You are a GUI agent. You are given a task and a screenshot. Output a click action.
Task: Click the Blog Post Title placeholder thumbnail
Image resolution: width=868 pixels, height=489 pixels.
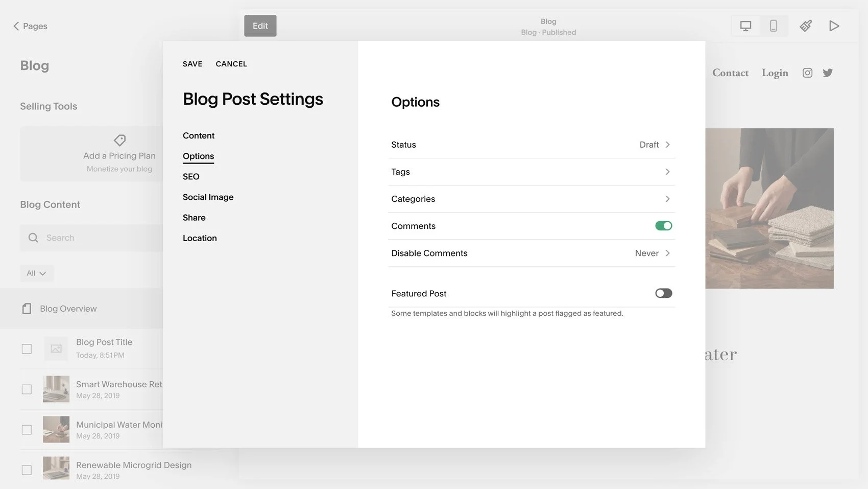click(56, 349)
